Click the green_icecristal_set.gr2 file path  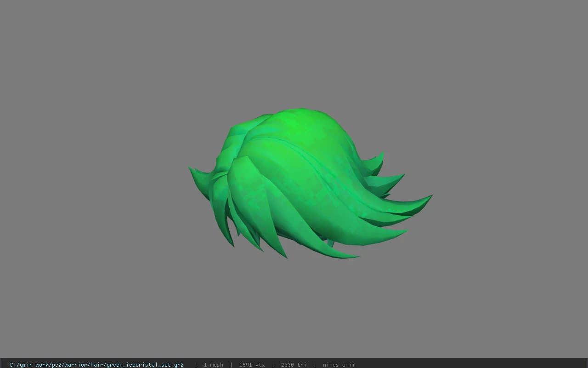[x=97, y=365]
